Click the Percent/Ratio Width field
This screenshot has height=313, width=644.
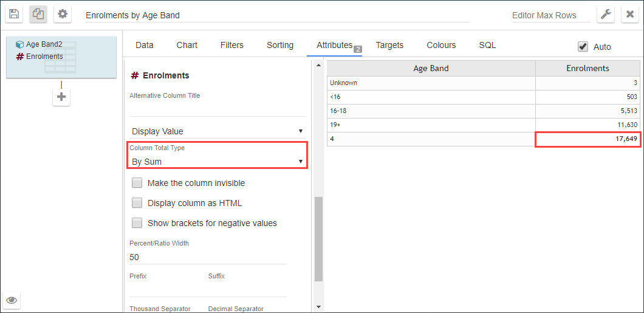pos(208,257)
